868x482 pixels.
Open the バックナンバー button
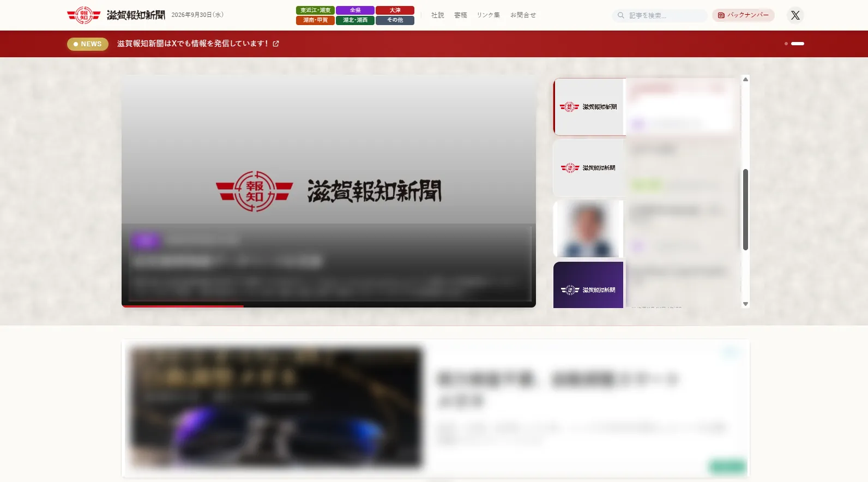(743, 15)
